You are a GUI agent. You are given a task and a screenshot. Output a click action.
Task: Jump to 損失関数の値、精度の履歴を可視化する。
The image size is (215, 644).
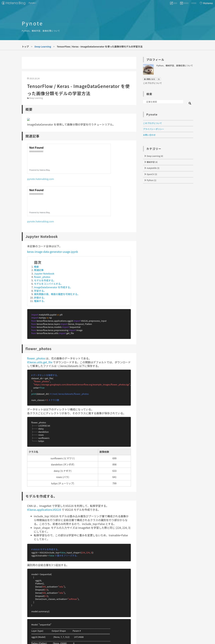pos(57,294)
